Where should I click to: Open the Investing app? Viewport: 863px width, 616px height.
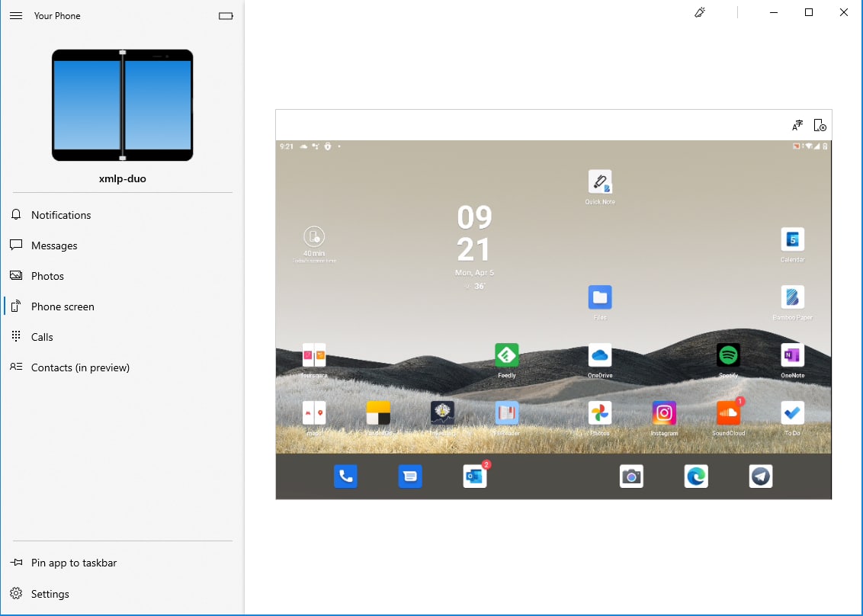[442, 419]
